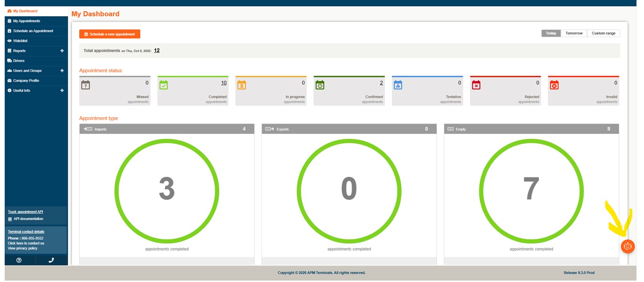Click the 'Release 9.3.0 Prod' text
Screen dimensions: 644x282
[x=579, y=273]
